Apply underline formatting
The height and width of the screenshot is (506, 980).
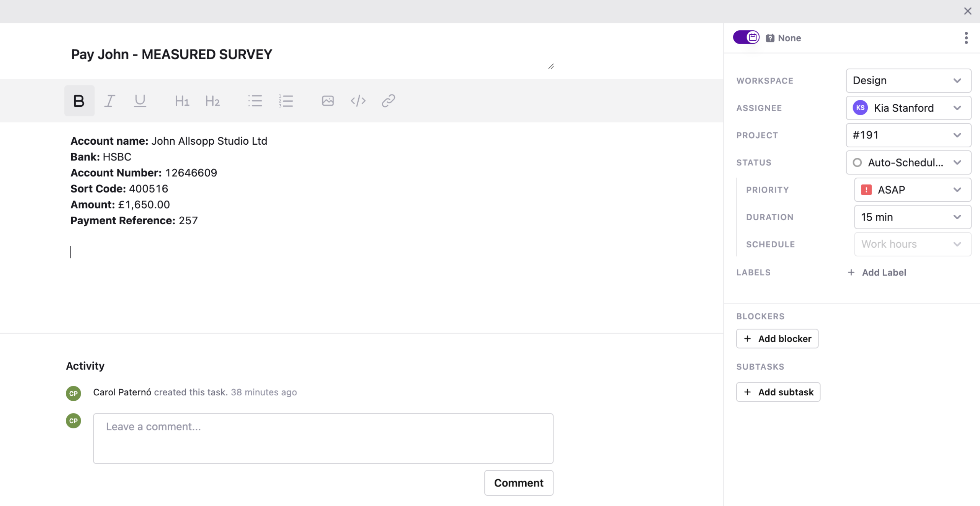pos(140,101)
